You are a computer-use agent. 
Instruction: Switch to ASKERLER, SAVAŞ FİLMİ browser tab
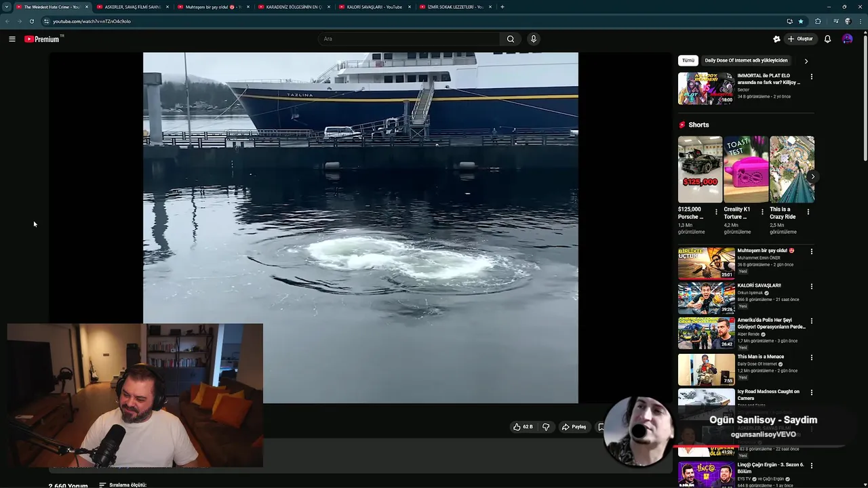[132, 7]
